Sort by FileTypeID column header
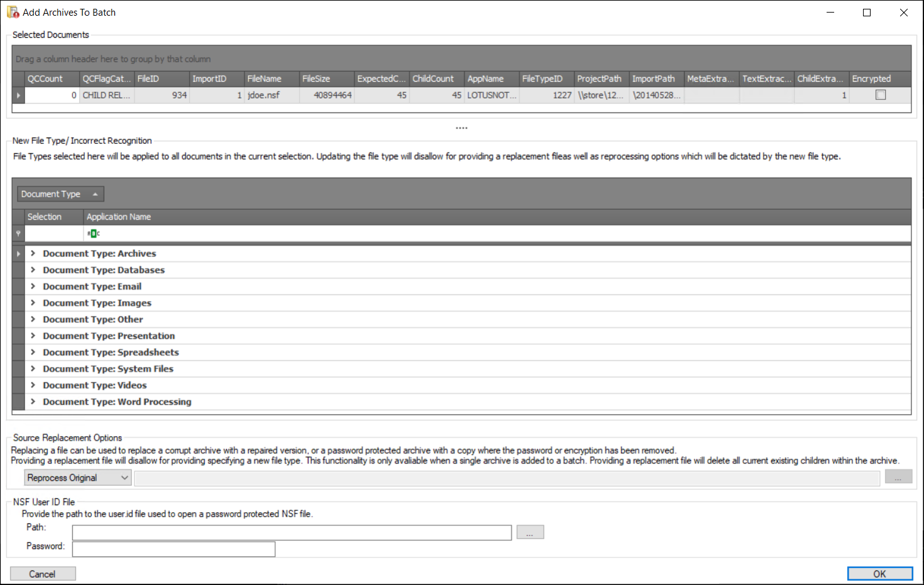 tap(547, 79)
